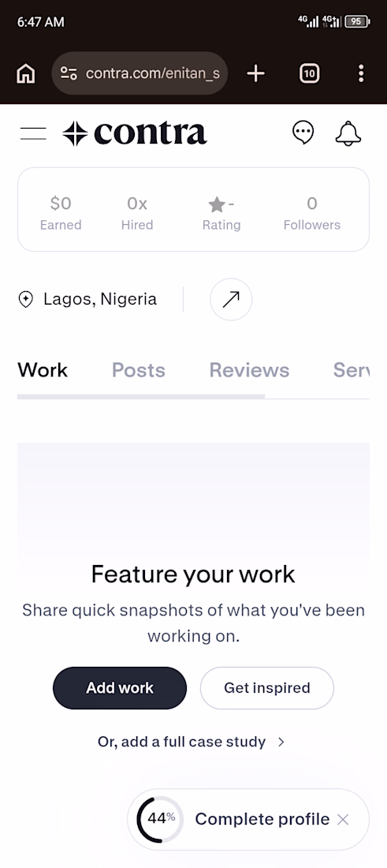Open a new browser tab with plus
This screenshot has height=868, width=387.
tap(255, 73)
